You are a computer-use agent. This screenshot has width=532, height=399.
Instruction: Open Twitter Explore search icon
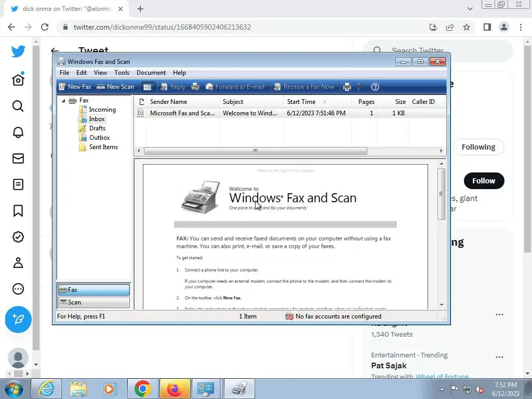(x=18, y=106)
